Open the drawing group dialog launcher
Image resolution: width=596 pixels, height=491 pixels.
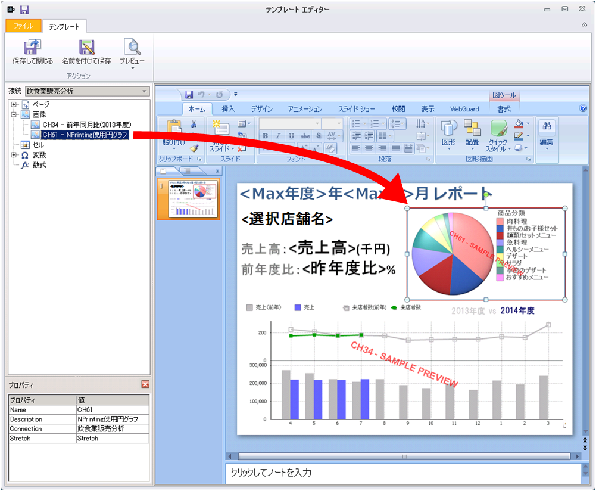click(x=529, y=159)
